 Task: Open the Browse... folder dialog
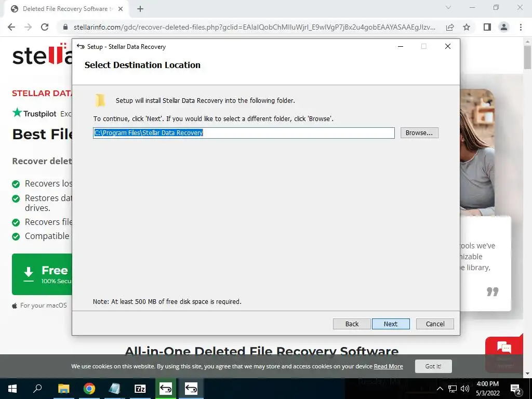[419, 132]
